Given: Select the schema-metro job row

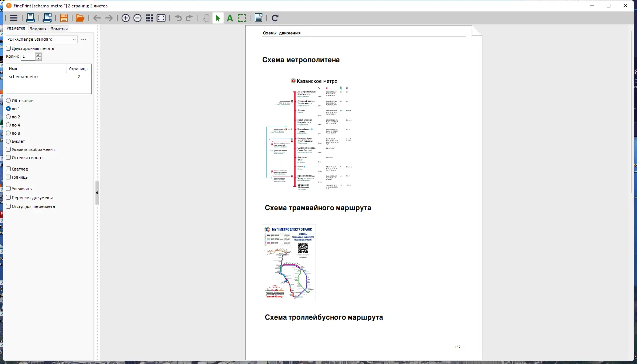Looking at the screenshot, I should [x=49, y=77].
